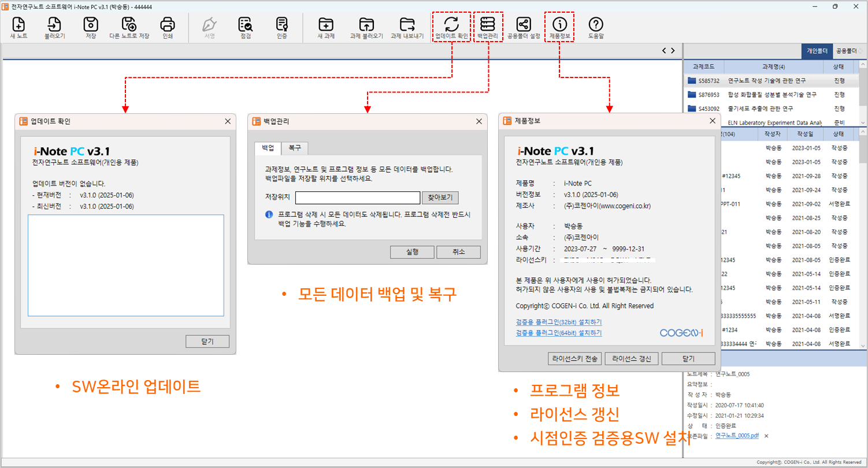The image size is (868, 468).
Task: Remove the attached 연구노트_0005.pdf with the X
Action: tap(766, 436)
